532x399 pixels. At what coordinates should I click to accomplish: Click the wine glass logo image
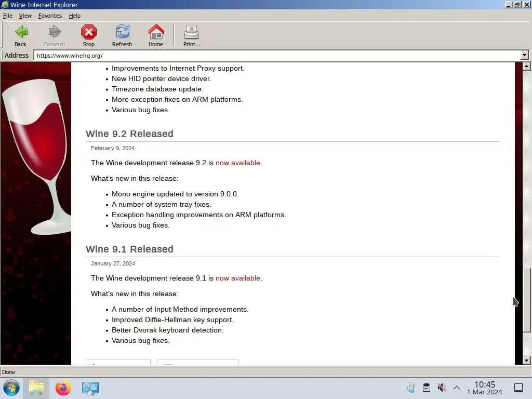point(36,156)
